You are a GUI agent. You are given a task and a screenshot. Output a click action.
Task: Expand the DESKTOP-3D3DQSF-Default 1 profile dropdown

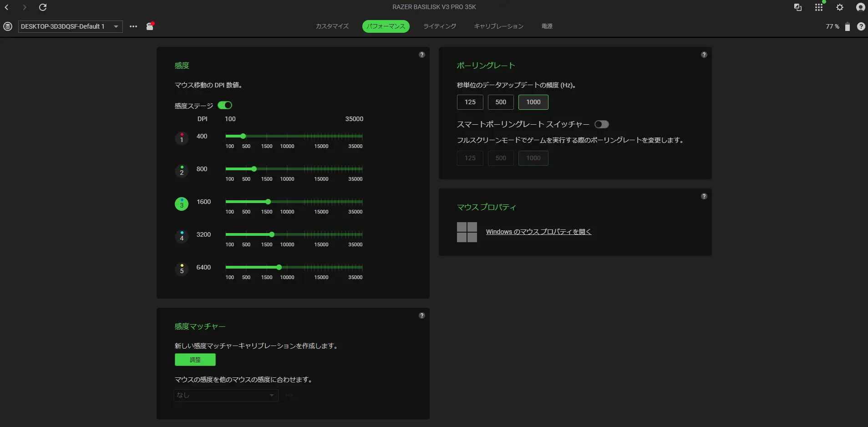click(x=71, y=26)
